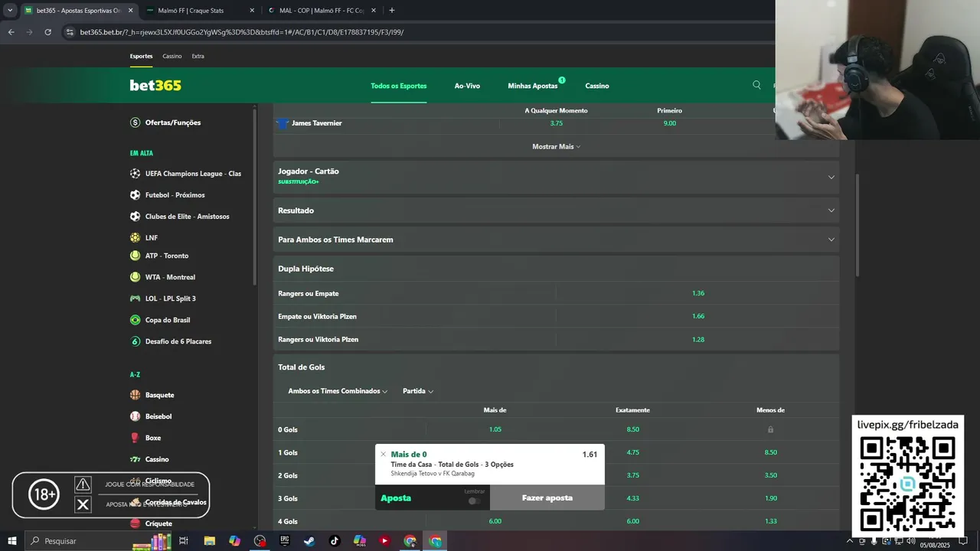Select 0 Gols Mais de odds 1.05
Viewport: 980px width, 551px height.
495,429
